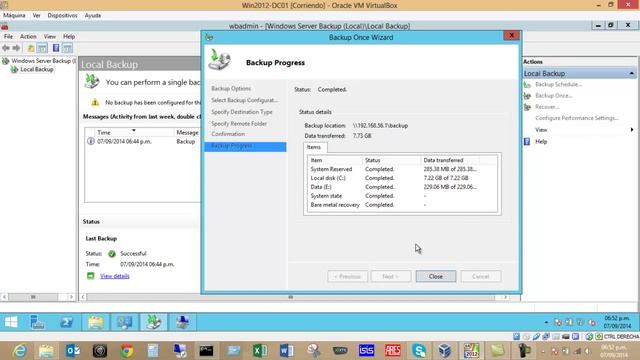640x360 pixels.
Task: Switch to Windows Server Backup taskbar icon
Action: [154, 322]
